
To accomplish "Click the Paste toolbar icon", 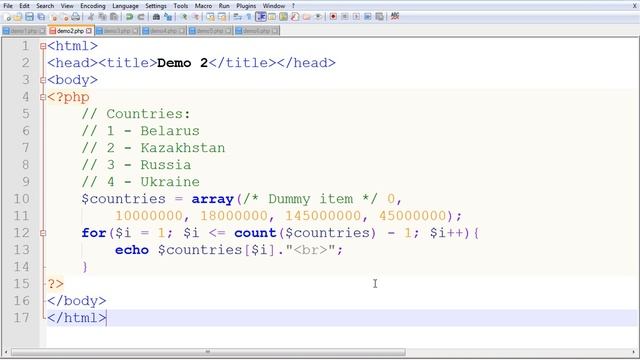I will pos(114,17).
